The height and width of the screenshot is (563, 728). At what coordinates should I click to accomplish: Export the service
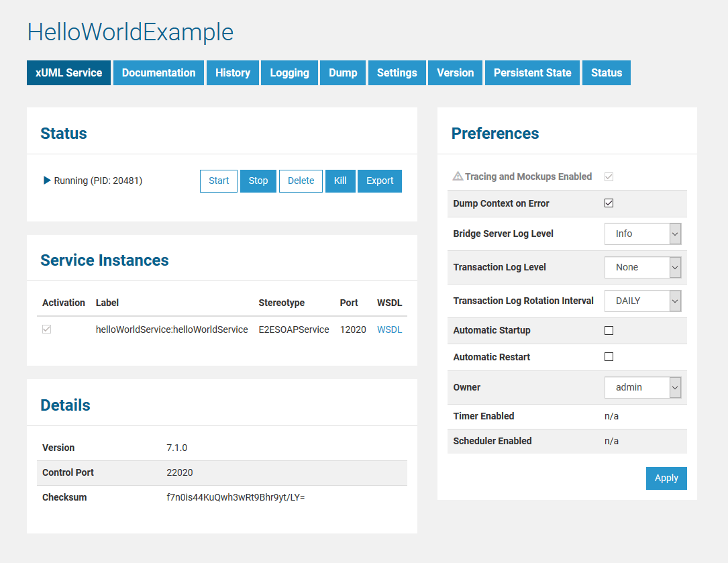coord(380,181)
